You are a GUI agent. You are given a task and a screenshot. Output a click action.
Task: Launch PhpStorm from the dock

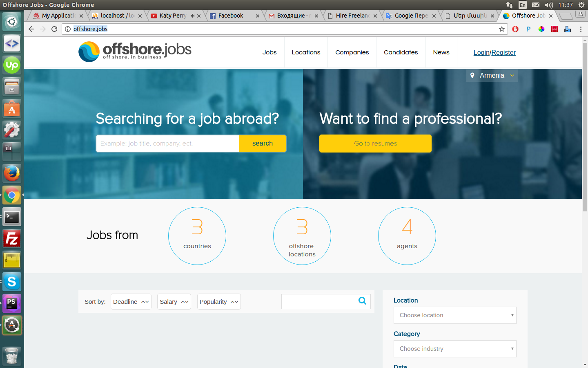12,303
